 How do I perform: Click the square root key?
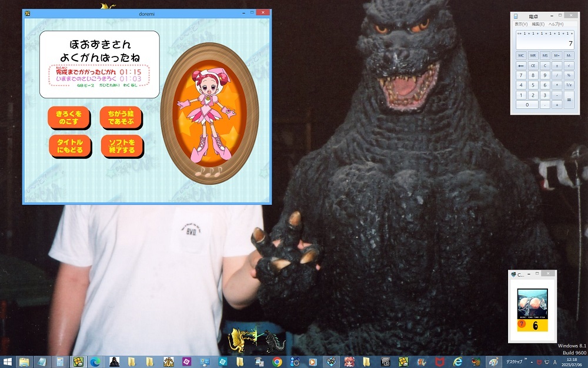pos(569,65)
